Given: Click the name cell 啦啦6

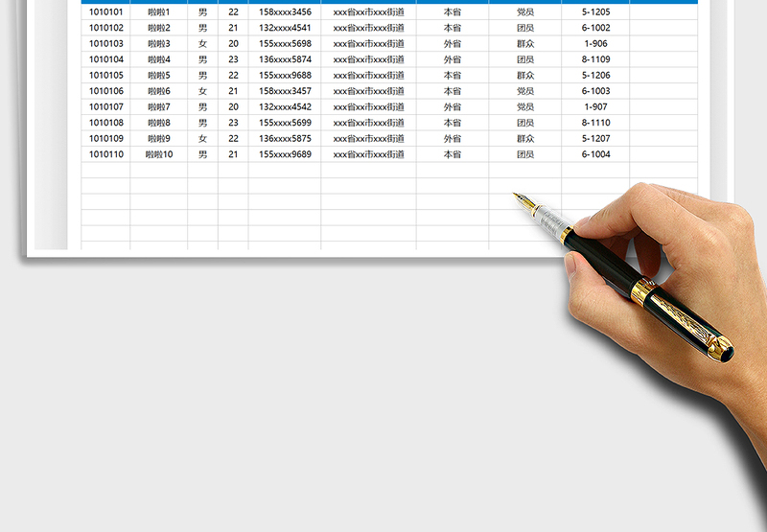Looking at the screenshot, I should (159, 91).
